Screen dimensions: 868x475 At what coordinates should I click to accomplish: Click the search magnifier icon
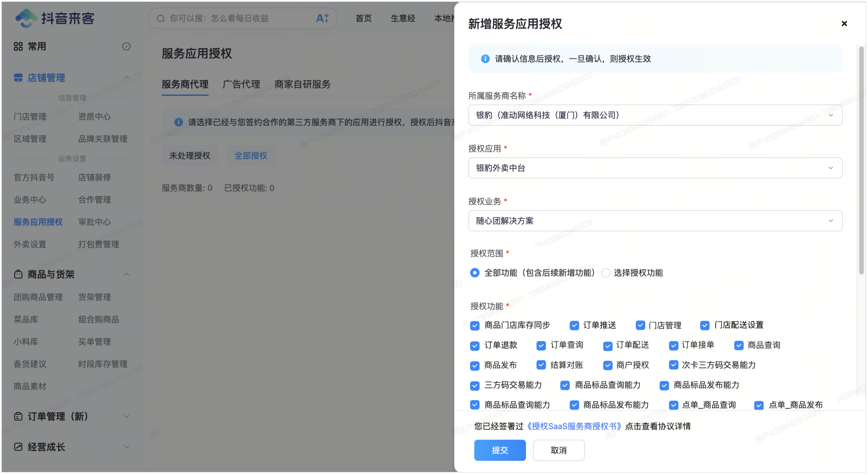(x=161, y=18)
